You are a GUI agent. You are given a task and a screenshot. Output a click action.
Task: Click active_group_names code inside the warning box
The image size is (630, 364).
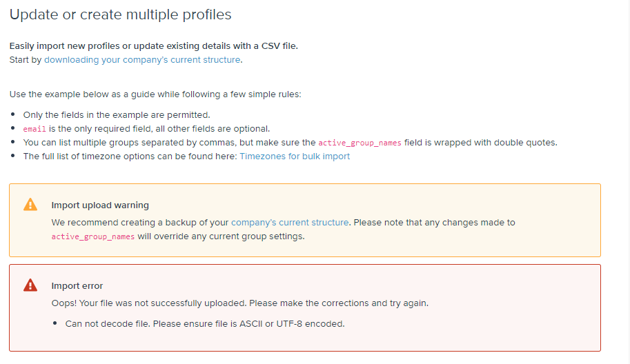pyautogui.click(x=93, y=236)
